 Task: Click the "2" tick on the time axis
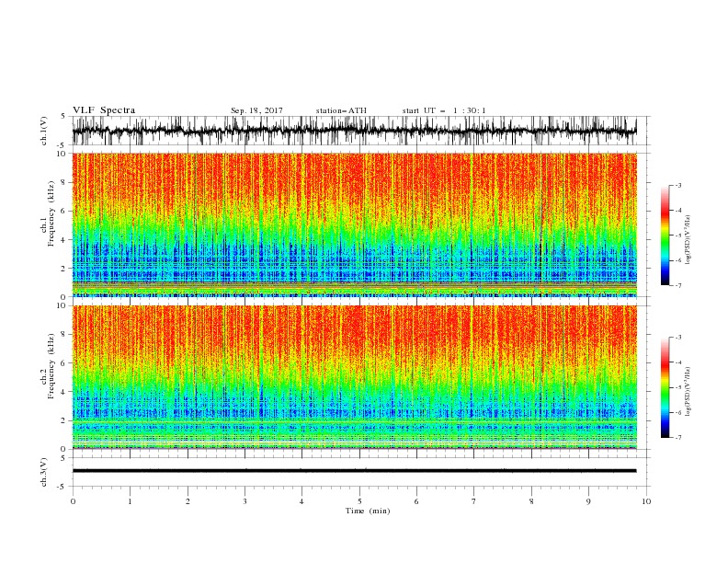(x=188, y=501)
